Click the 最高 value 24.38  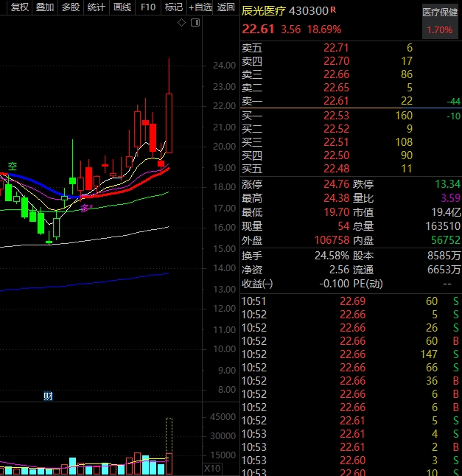tap(336, 198)
